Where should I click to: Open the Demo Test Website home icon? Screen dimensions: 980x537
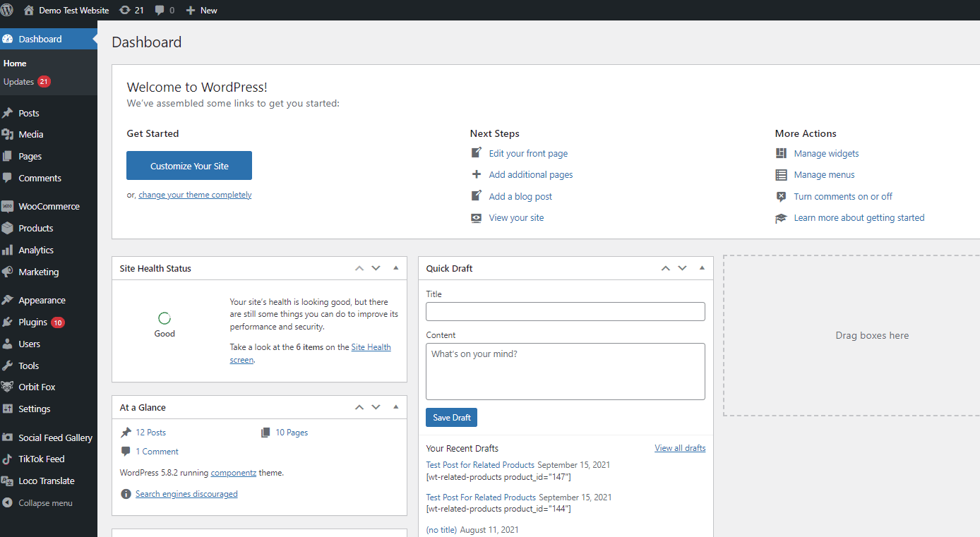click(x=29, y=10)
